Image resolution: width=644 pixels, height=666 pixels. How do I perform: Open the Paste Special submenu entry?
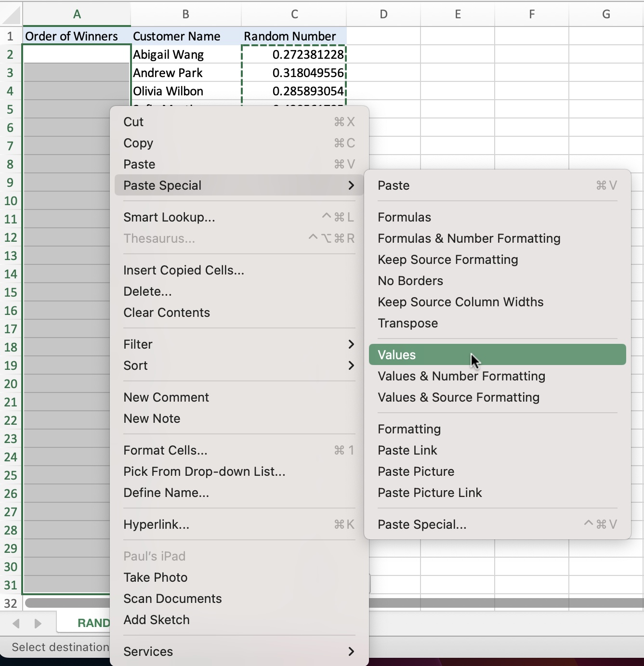click(239, 185)
